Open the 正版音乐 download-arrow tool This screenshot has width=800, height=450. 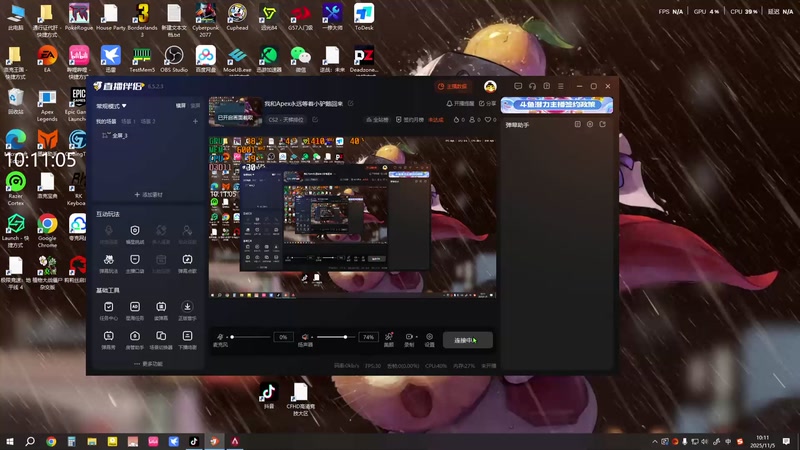187,311
